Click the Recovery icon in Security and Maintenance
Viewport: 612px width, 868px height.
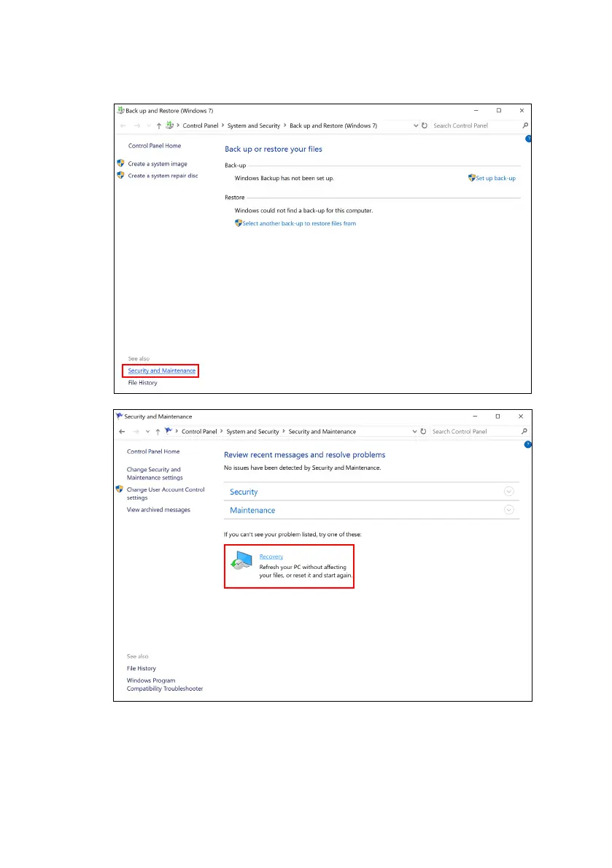click(241, 561)
